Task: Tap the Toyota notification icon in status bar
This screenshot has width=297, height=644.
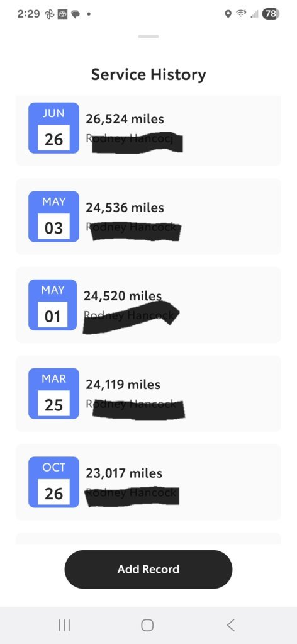Action: click(62, 14)
